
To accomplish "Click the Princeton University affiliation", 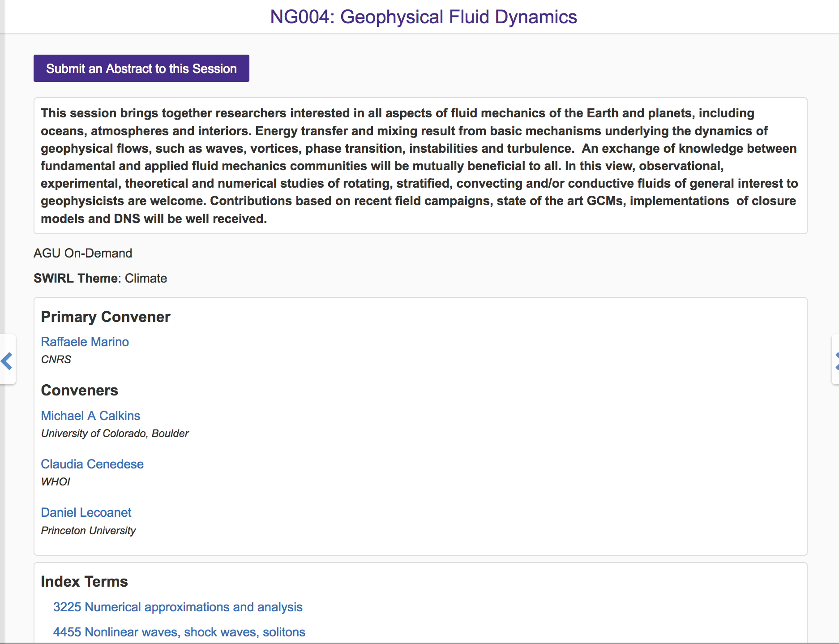I will pos(88,531).
